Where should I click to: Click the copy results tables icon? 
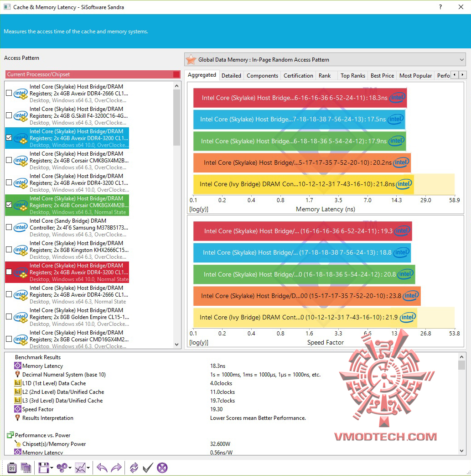click(26, 467)
